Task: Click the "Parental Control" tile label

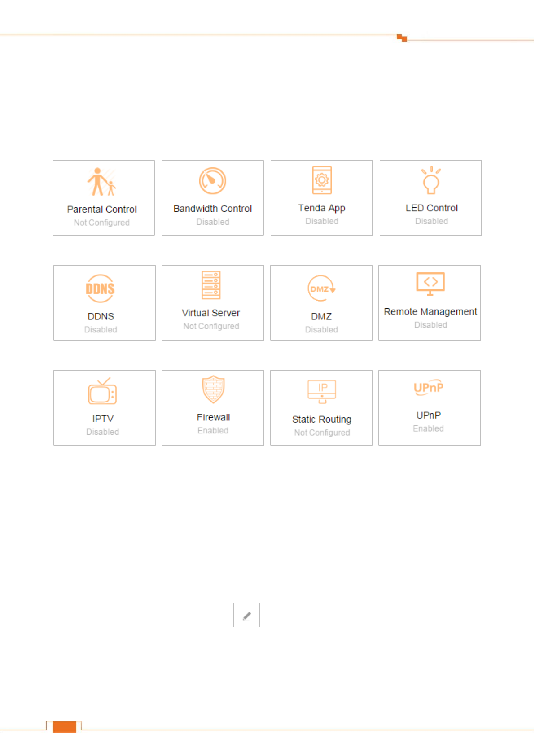Action: click(x=102, y=210)
